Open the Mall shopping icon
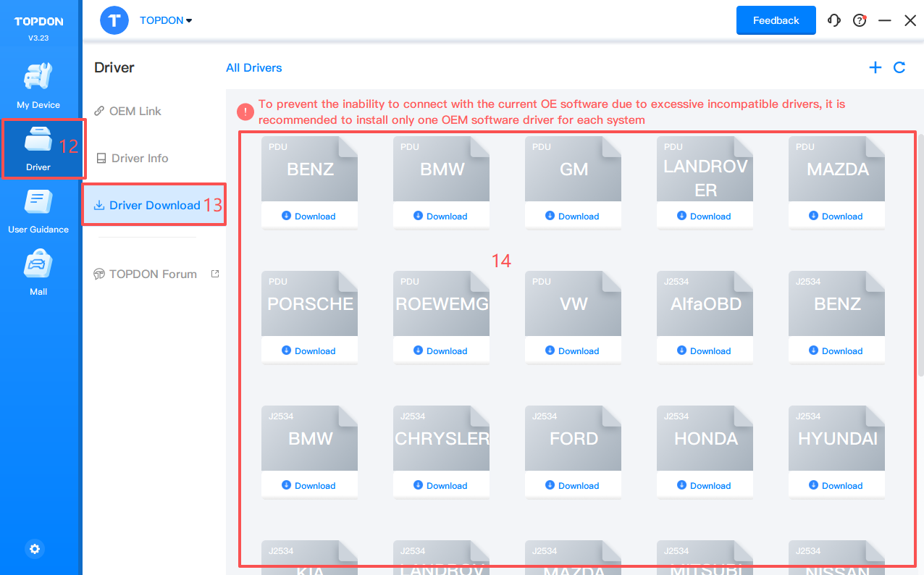The image size is (924, 575). [38, 272]
